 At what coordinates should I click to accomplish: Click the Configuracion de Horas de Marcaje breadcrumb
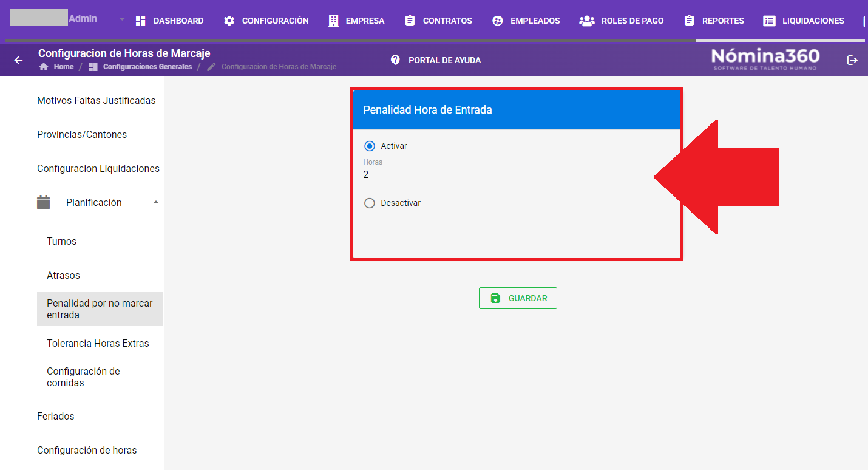point(279,67)
